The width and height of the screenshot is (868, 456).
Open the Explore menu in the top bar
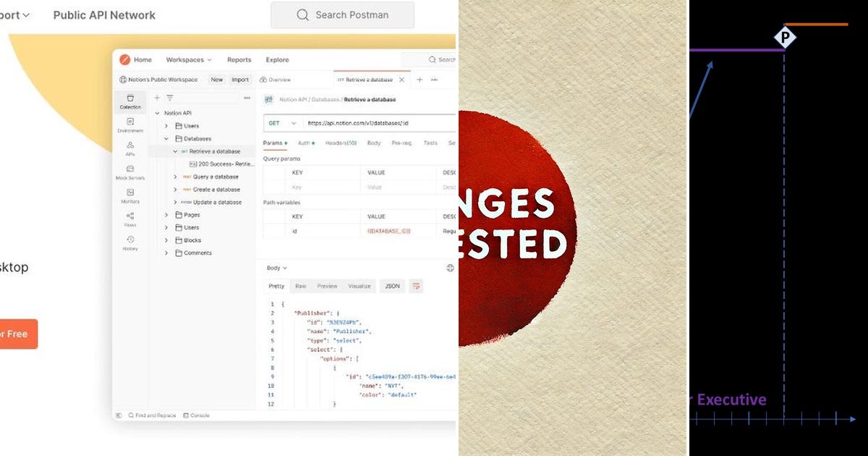click(x=277, y=59)
